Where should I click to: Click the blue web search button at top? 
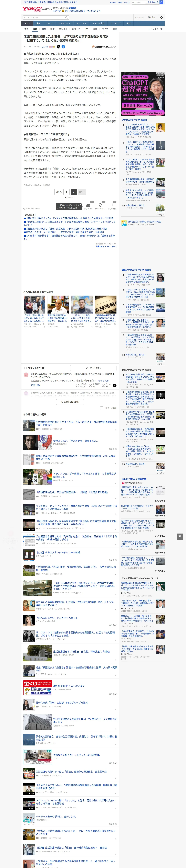[x=161, y=2]
